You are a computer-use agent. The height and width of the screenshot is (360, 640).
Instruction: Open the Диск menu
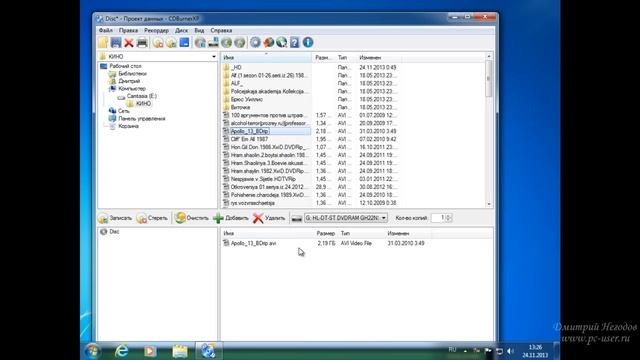click(x=181, y=31)
